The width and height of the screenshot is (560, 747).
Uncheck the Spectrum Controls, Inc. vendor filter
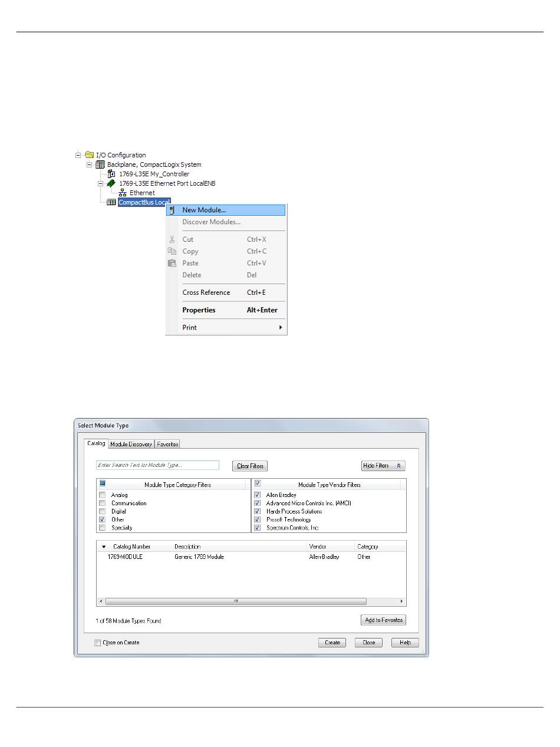coord(257,528)
